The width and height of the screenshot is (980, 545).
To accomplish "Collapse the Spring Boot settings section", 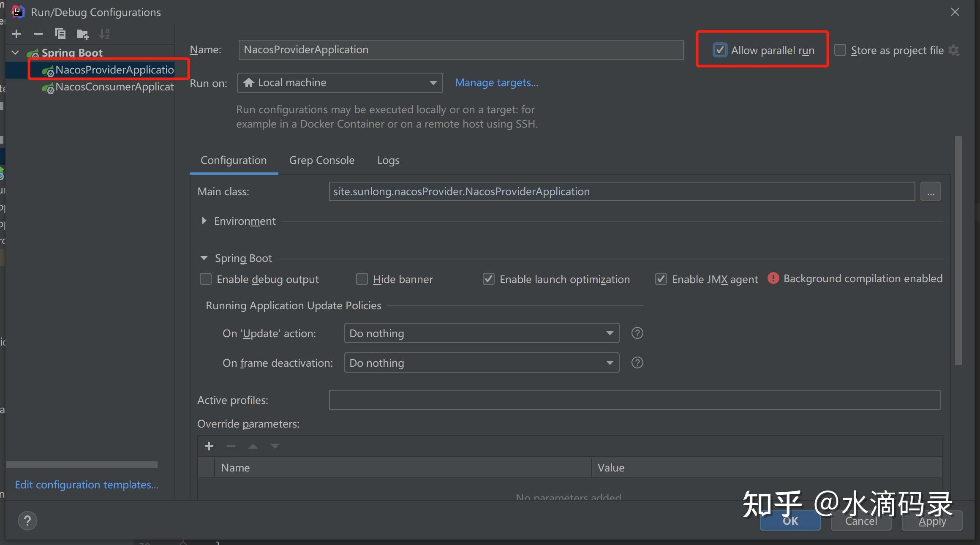I will pos(204,258).
